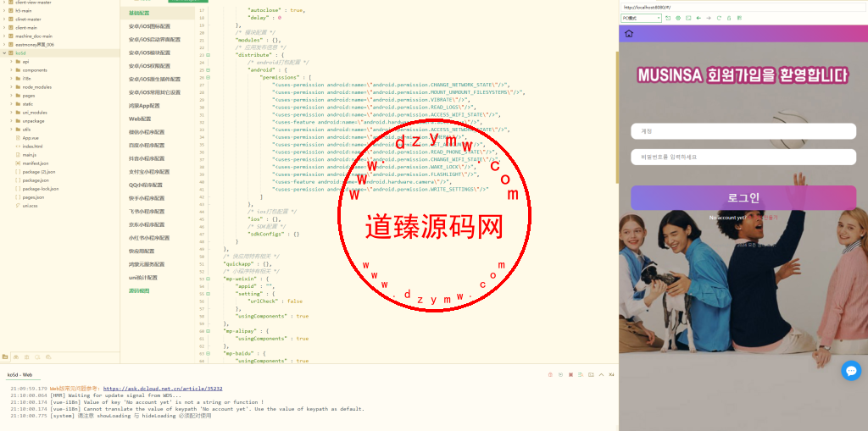Click the collapse-up arrow in console toolbar
Image resolution: width=868 pixels, height=431 pixels.
tap(601, 374)
